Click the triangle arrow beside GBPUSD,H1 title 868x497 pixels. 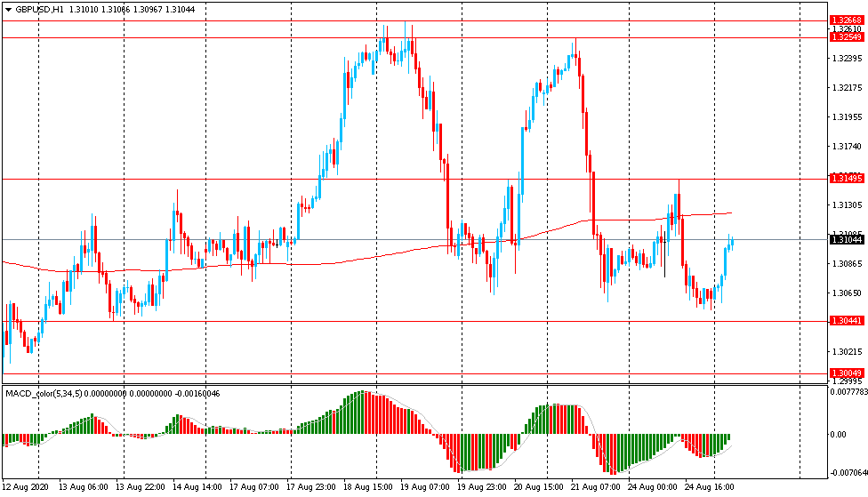click(8, 10)
